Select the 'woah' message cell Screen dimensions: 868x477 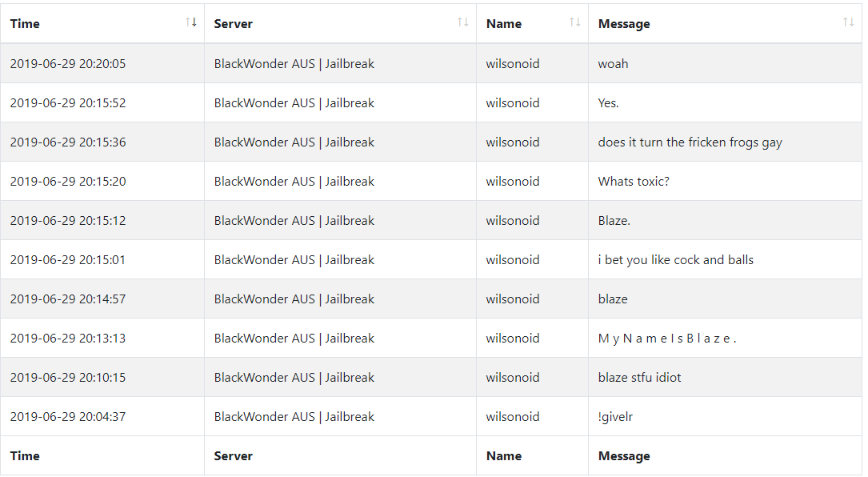click(725, 64)
